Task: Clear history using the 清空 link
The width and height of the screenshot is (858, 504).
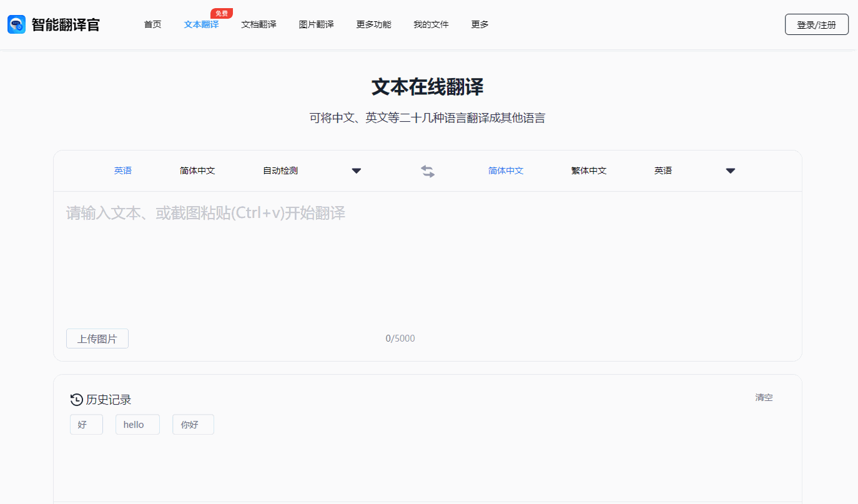Action: pyautogui.click(x=764, y=397)
